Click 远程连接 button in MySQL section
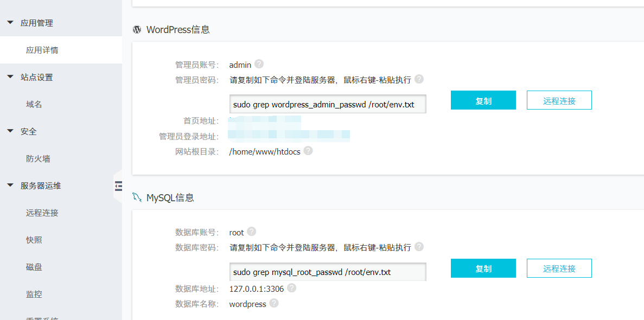Viewport: 644px width, 320px height. click(x=559, y=268)
